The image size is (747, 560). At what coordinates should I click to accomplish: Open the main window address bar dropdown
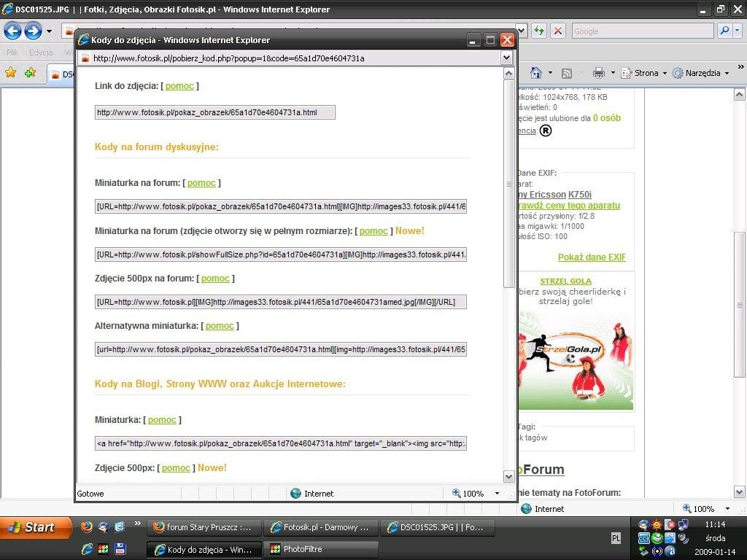pos(522,31)
